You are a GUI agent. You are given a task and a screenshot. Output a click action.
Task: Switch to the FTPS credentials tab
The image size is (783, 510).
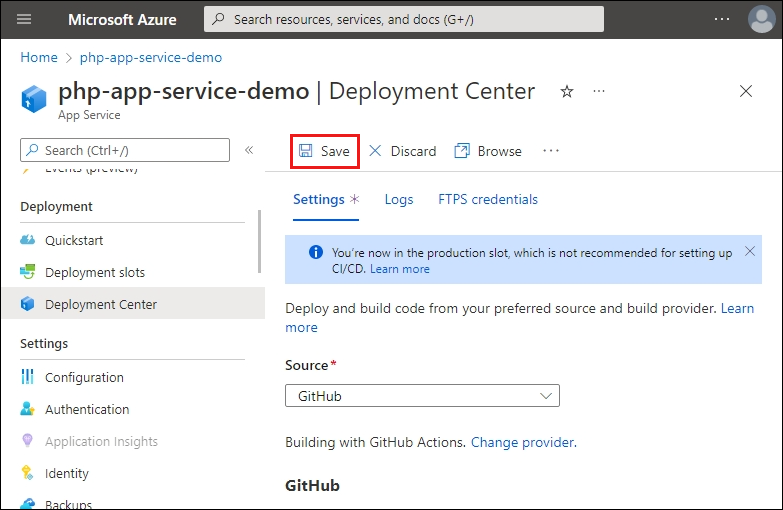pos(488,199)
